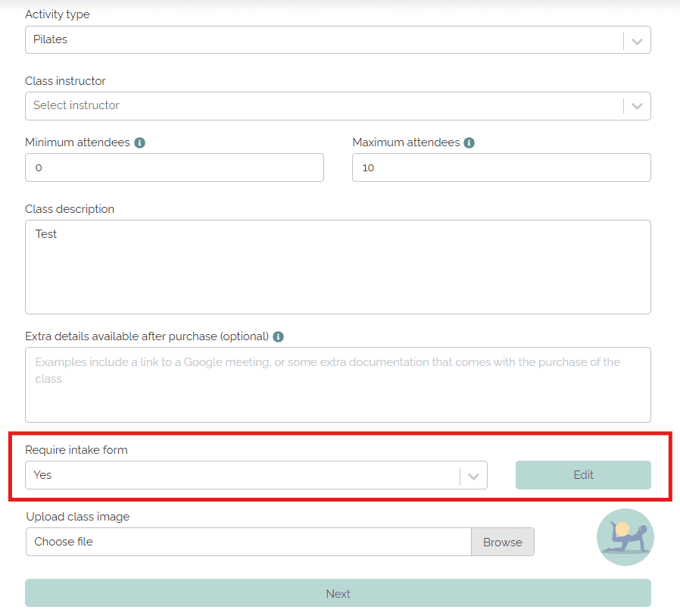Click into the Class description text area

pos(338,267)
